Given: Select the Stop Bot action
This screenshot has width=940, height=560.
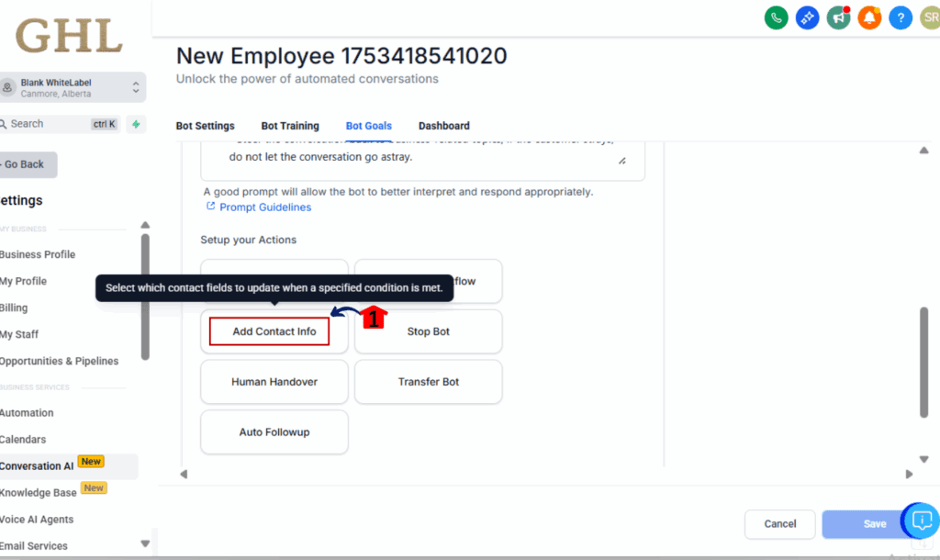Looking at the screenshot, I should coord(428,331).
